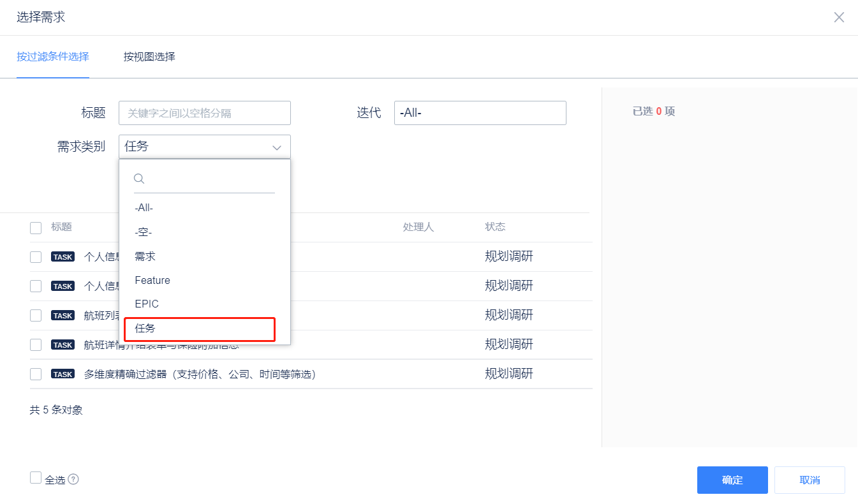The image size is (858, 504).
Task: Click the 处理人 column header
Action: [418, 227]
